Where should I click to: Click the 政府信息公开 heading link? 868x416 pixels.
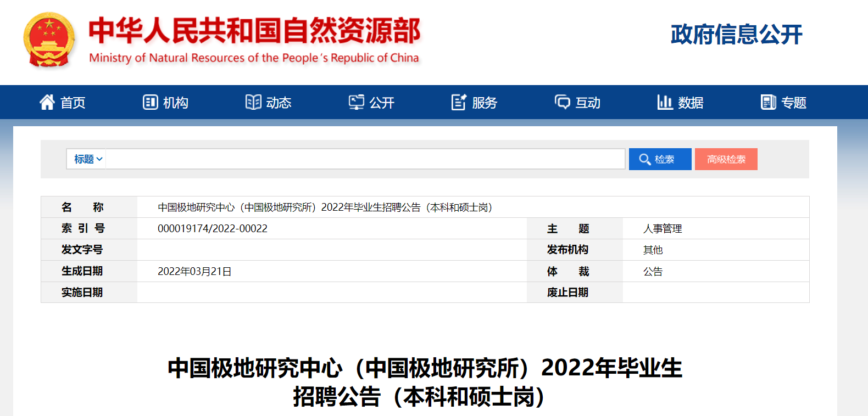(x=736, y=34)
